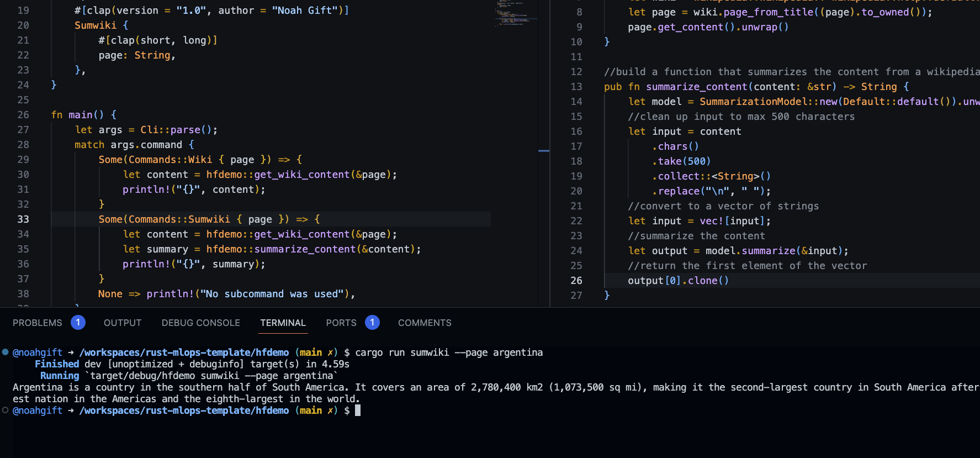Click 'let args = Cli::parse();'
The image size is (980, 458).
coord(146,129)
